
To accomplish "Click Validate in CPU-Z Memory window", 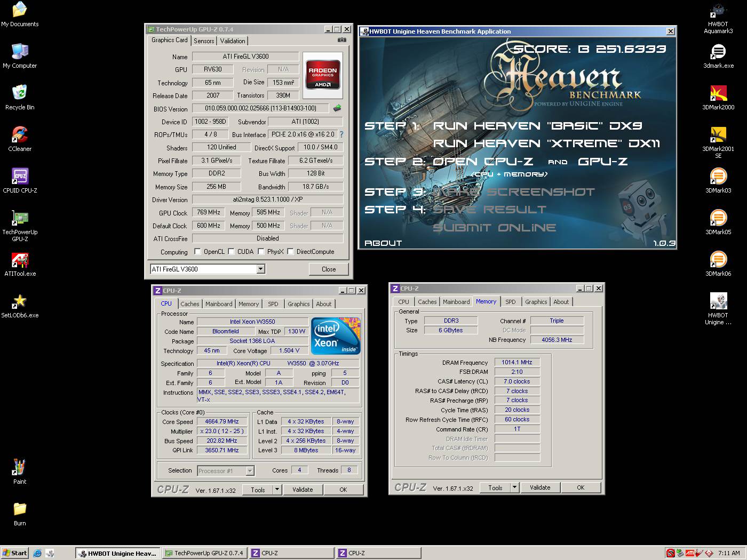I will click(x=540, y=487).
